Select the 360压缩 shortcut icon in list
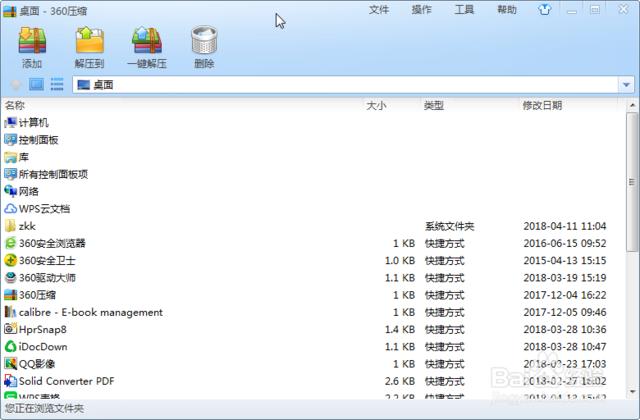Image resolution: width=640 pixels, height=420 pixels. point(10,295)
